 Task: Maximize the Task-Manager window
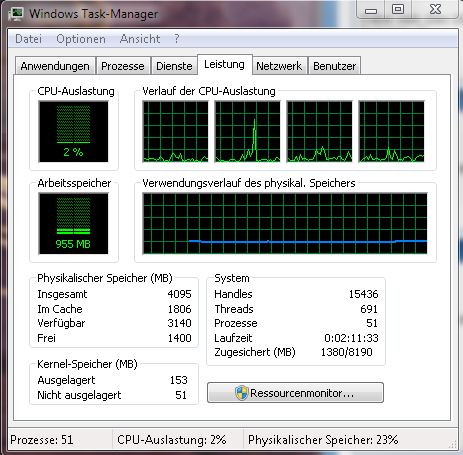398,9
